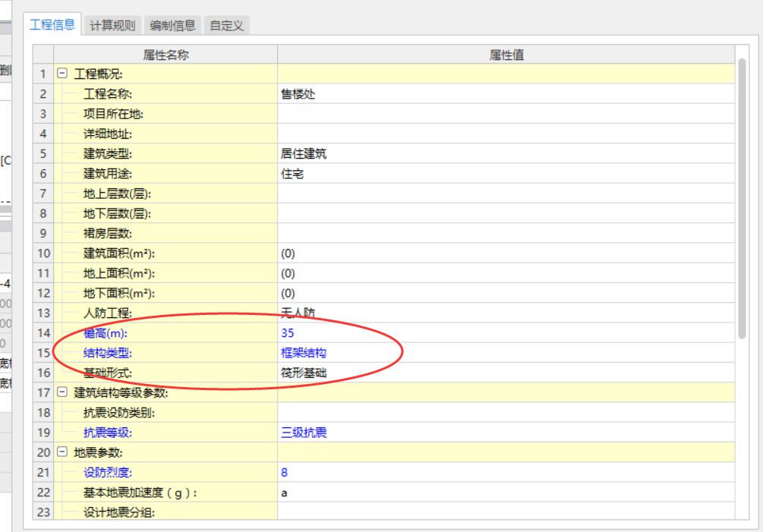The height and width of the screenshot is (532, 763).
Task: Open the 编制信息 tab
Action: pyautogui.click(x=172, y=25)
